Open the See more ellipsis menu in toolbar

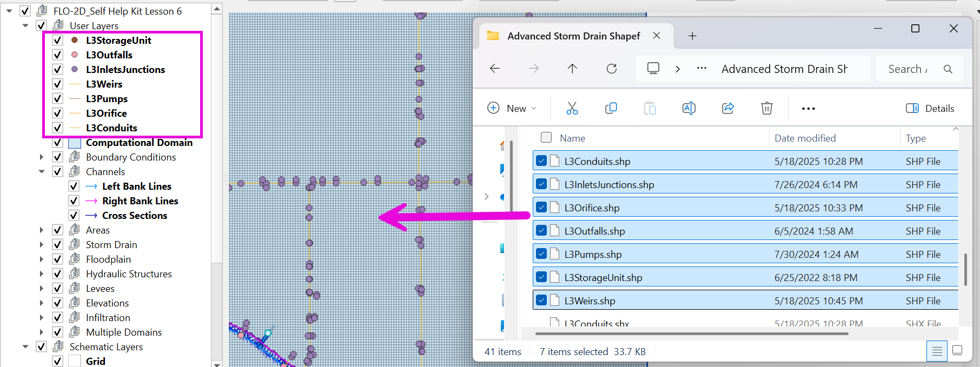[808, 108]
